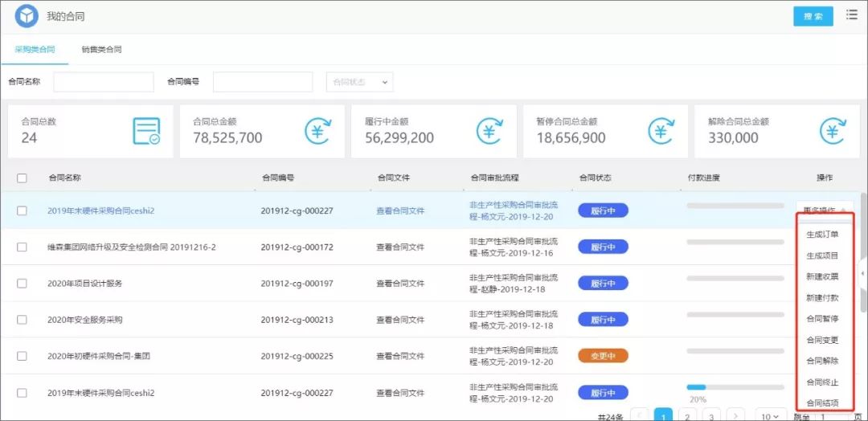
Task: Click the current page 1 button
Action: 663,416
